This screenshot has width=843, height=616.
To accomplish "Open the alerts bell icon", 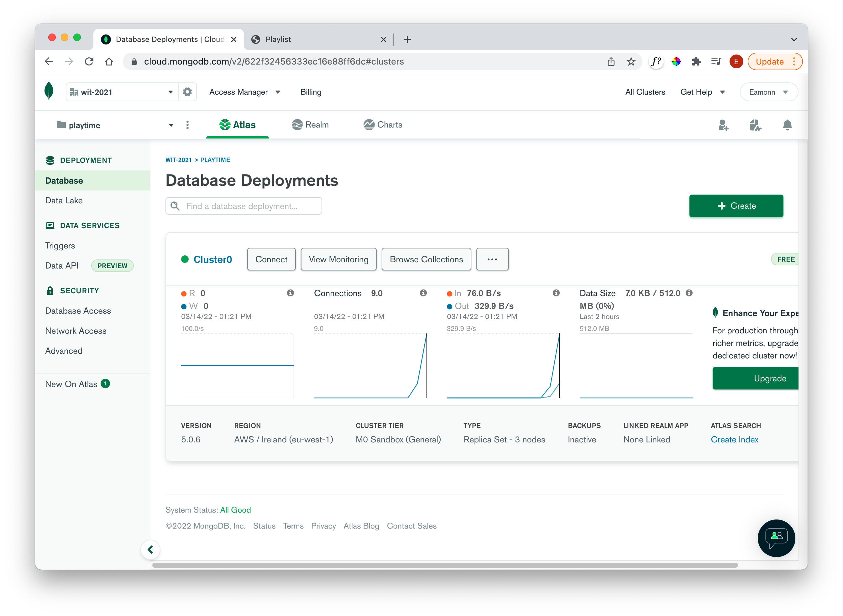I will [788, 125].
